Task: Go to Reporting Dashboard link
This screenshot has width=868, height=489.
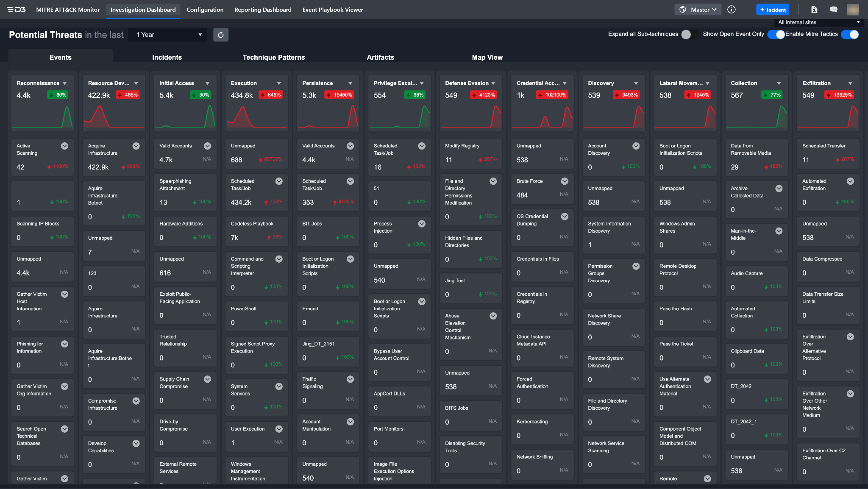Action: tap(263, 9)
